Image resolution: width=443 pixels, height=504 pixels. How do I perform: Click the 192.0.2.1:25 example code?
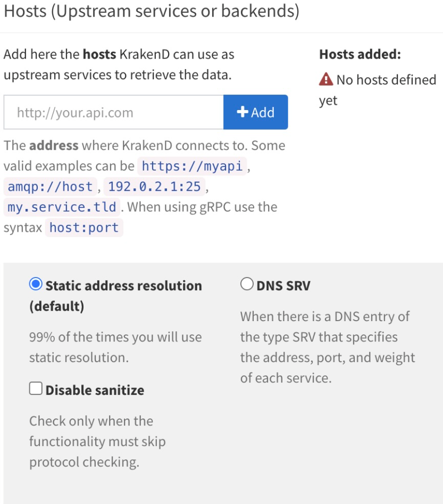[154, 187]
